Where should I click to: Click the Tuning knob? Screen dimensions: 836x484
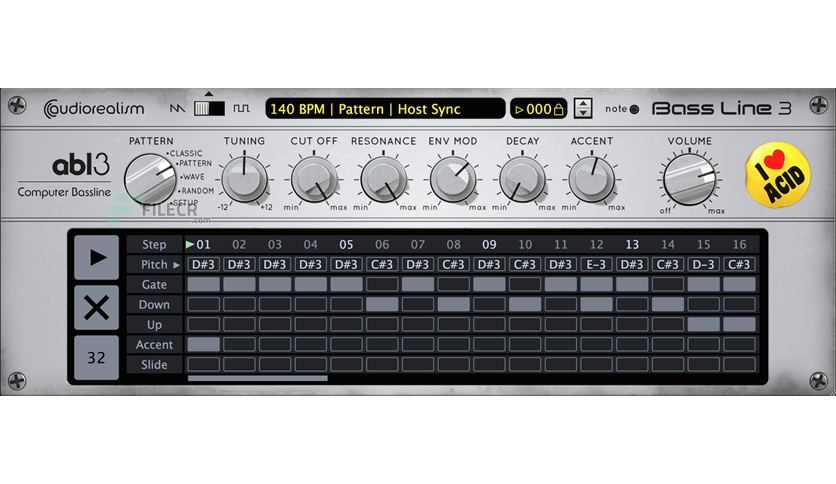244,179
